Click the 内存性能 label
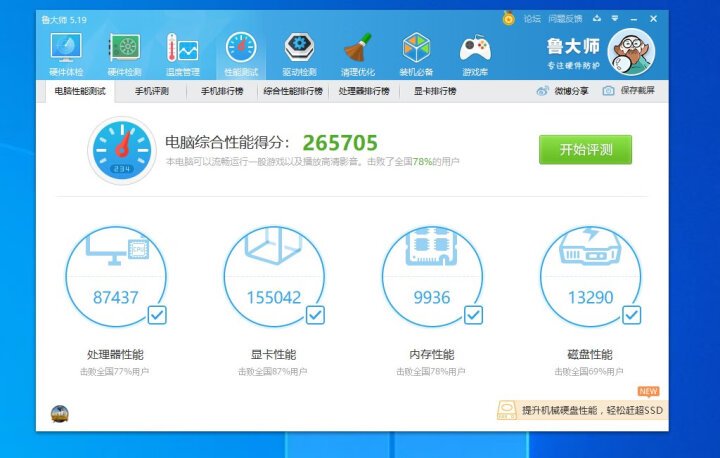The image size is (720, 458). pos(432,355)
